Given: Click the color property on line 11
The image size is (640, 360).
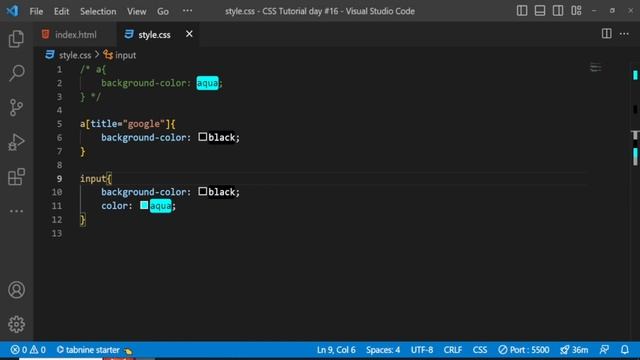Looking at the screenshot, I should pos(114,206).
